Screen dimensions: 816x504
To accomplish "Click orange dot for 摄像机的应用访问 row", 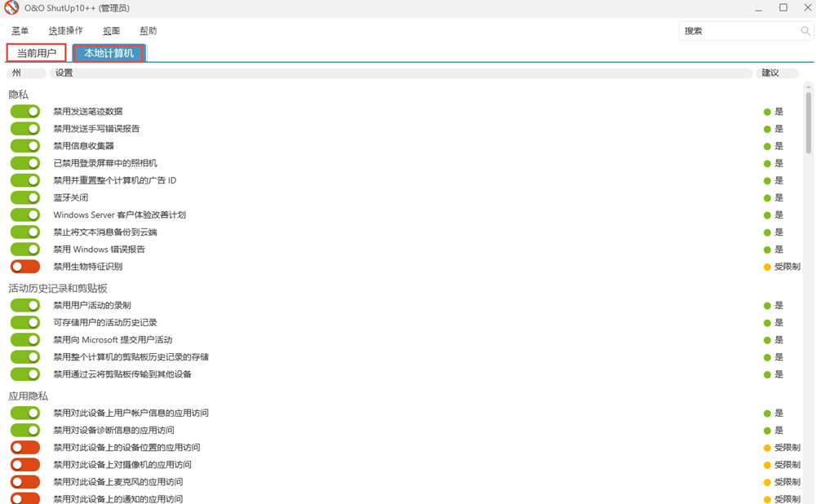I will (767, 465).
